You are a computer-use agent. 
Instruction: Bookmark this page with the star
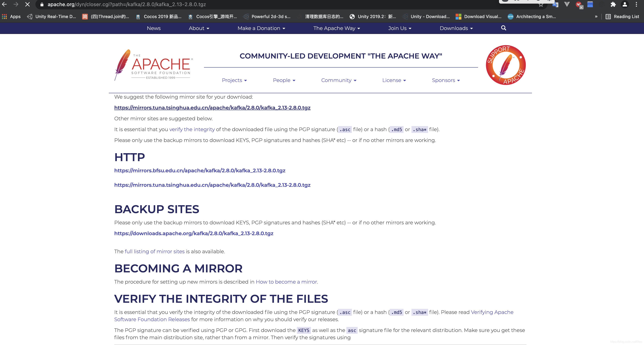pyautogui.click(x=541, y=5)
